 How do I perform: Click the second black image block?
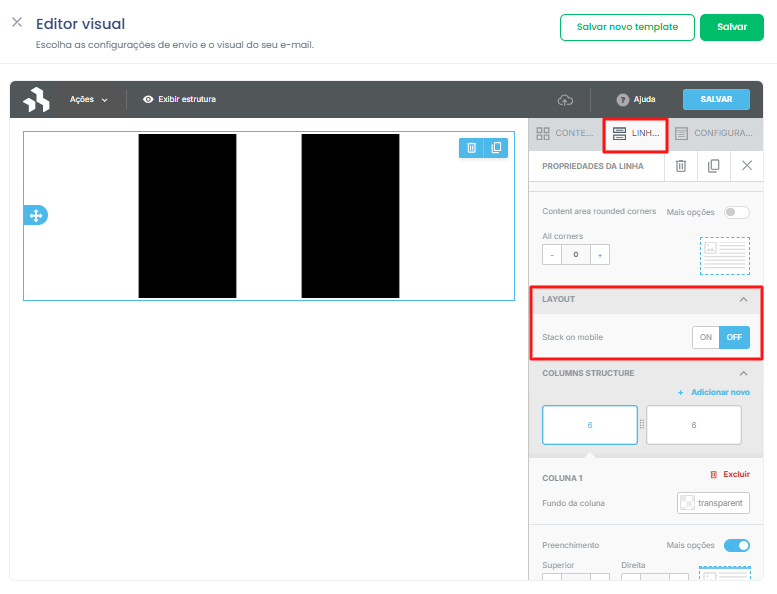350,216
